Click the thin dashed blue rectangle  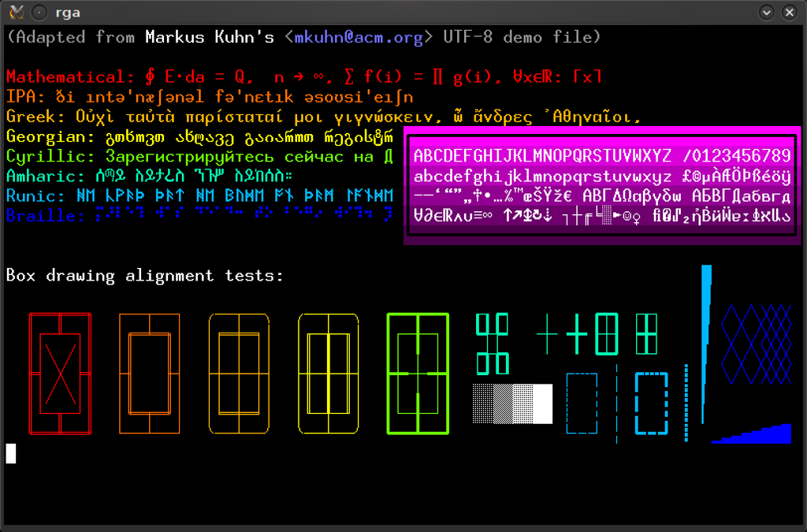[x=582, y=404]
